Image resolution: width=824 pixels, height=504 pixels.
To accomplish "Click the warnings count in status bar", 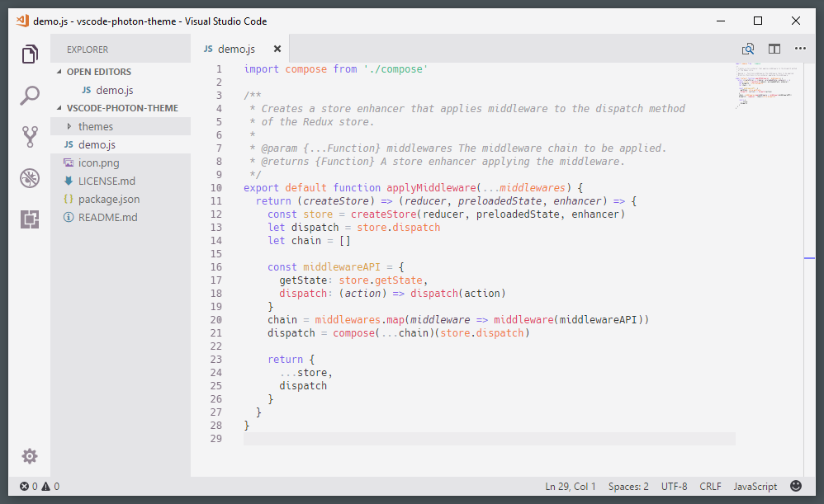I will click(x=50, y=486).
